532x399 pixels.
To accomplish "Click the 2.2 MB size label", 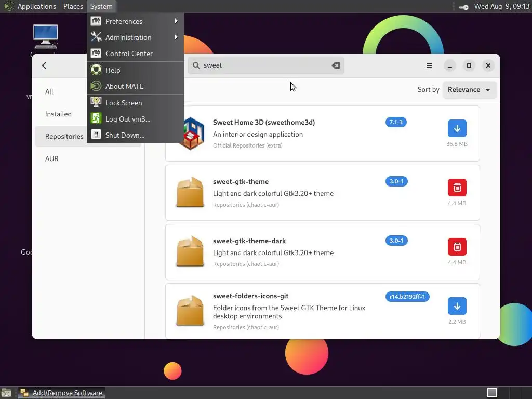I will tap(457, 322).
